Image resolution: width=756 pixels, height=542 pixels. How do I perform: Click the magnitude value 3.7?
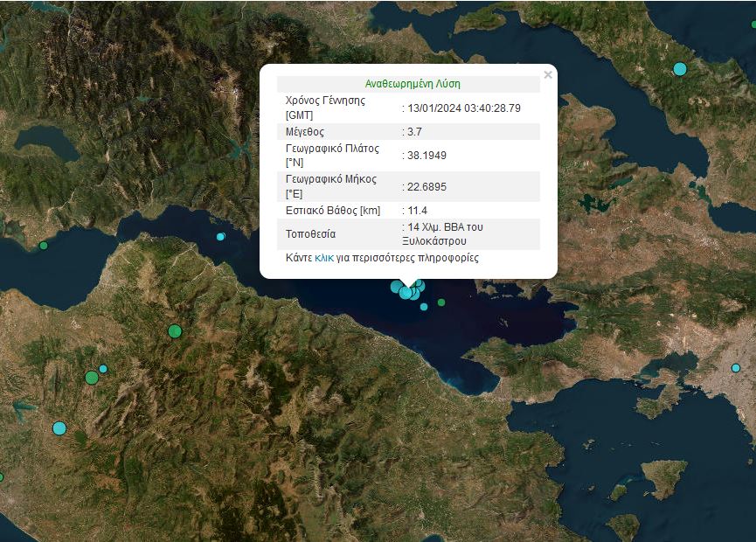(415, 132)
